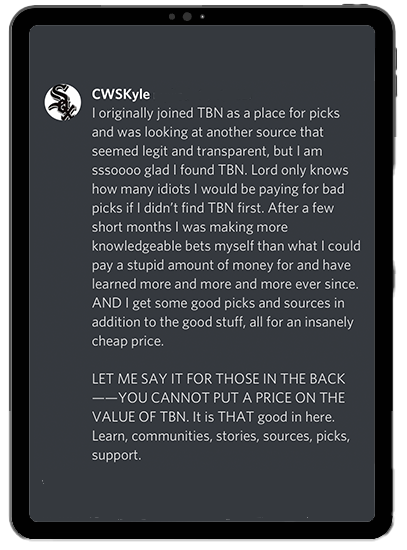Click the line "——YOU CANNOT PUT A PRICE ON THE"
The image size is (407, 550).
219,398
